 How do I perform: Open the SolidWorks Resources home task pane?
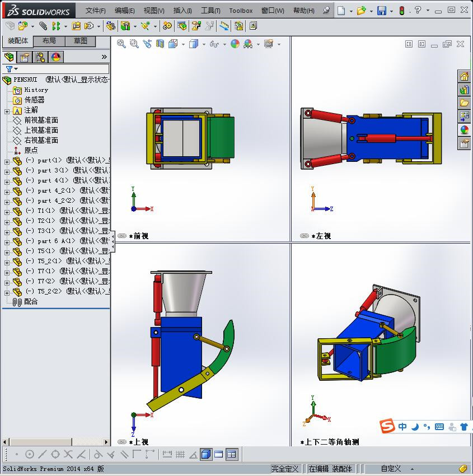pos(464,77)
